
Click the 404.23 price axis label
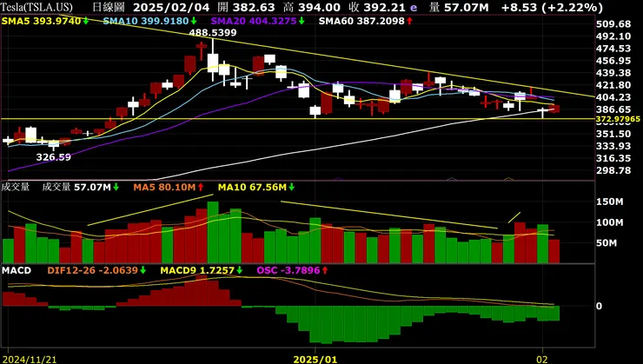click(x=613, y=97)
